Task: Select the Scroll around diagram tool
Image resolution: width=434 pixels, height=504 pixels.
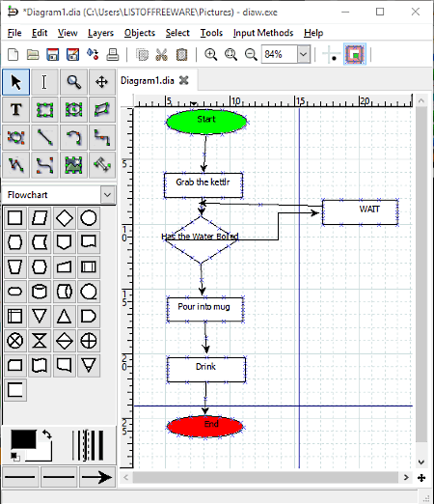Action: click(102, 82)
